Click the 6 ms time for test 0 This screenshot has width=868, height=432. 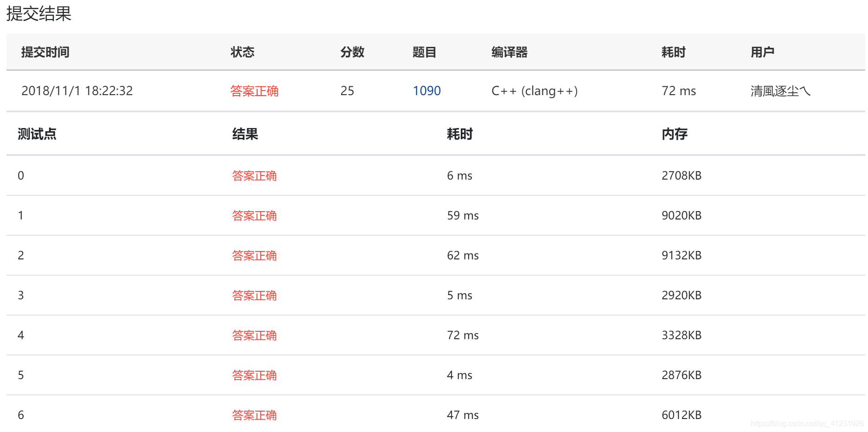click(460, 176)
